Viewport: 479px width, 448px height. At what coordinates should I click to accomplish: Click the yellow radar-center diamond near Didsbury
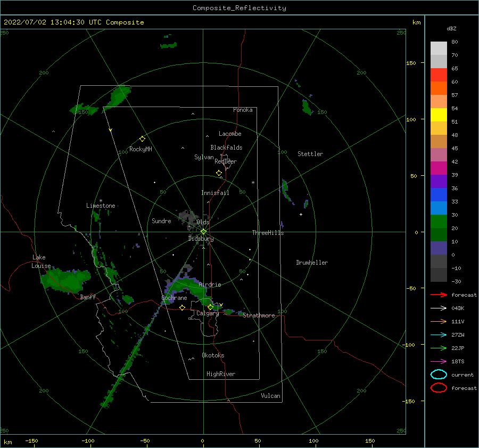(x=203, y=232)
